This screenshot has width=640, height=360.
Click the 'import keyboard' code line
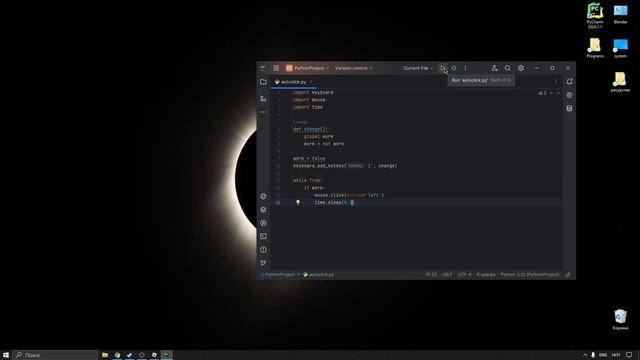tap(313, 93)
